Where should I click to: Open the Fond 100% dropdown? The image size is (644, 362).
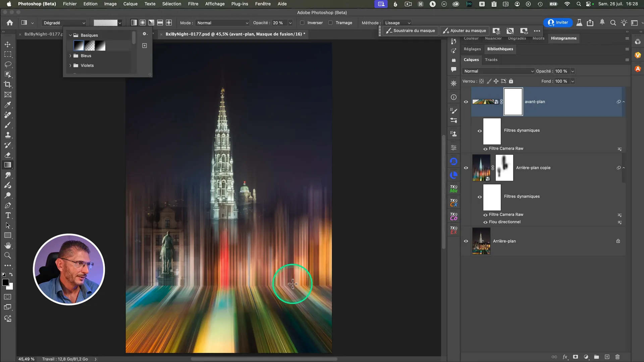573,81
